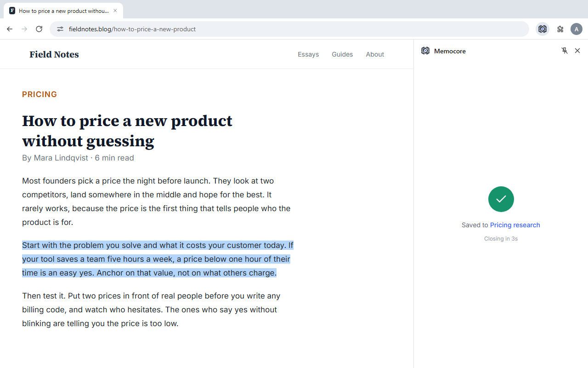This screenshot has width=588, height=368.
Task: Click the green saved checkmark circle
Action: [x=501, y=199]
